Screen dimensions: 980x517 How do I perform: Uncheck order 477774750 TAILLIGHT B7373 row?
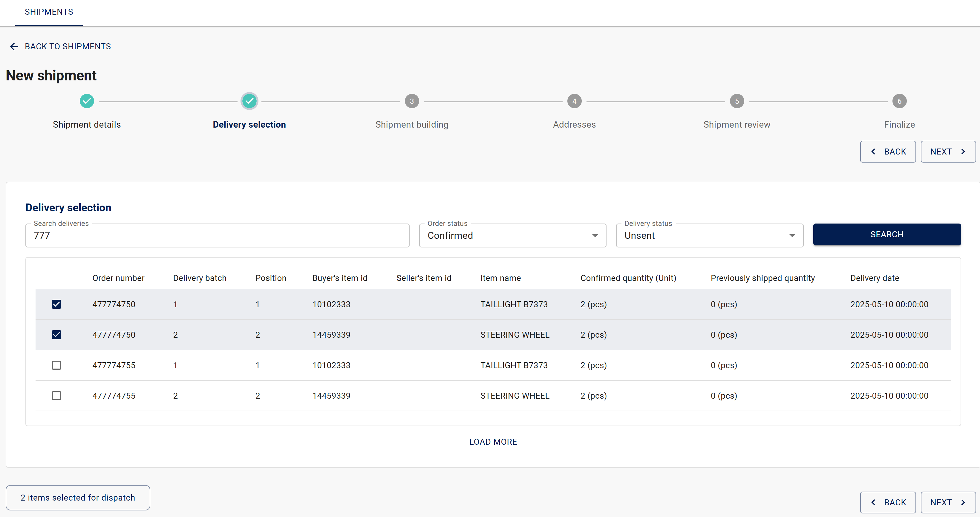[56, 304]
